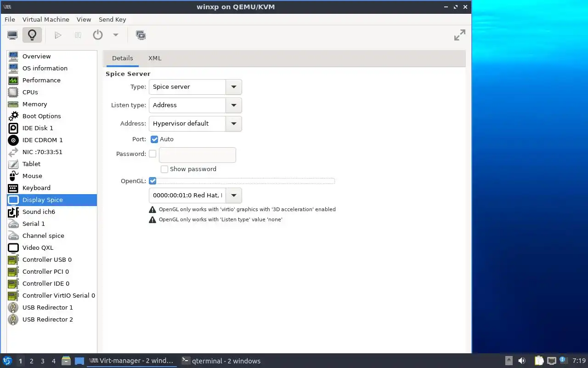Select Controller VirtIO Serial 0
The image size is (588, 368).
[52, 295]
